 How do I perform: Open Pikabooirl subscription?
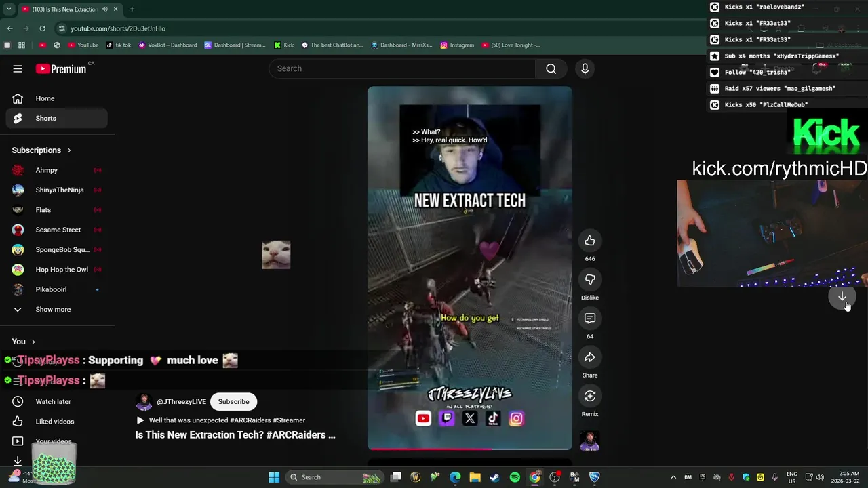pos(57,289)
